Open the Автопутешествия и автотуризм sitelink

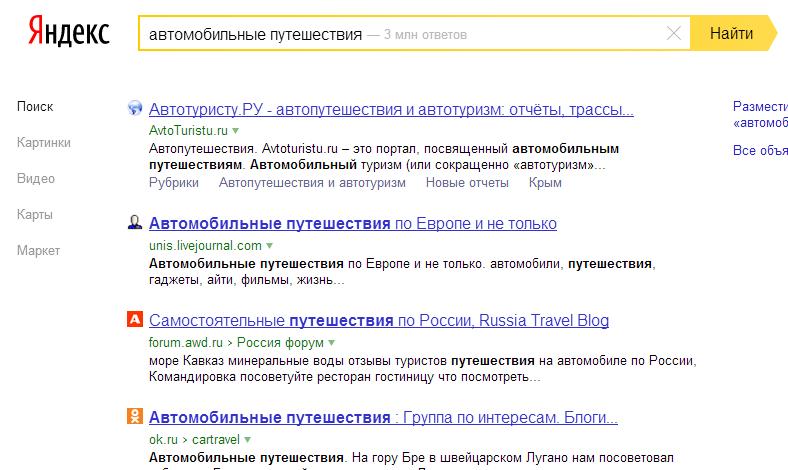[312, 183]
